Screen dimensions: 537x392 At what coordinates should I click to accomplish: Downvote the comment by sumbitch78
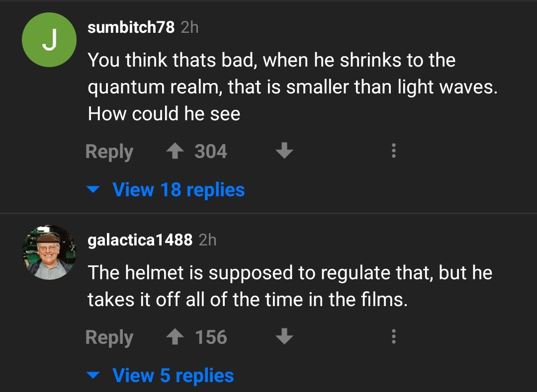[x=284, y=152]
